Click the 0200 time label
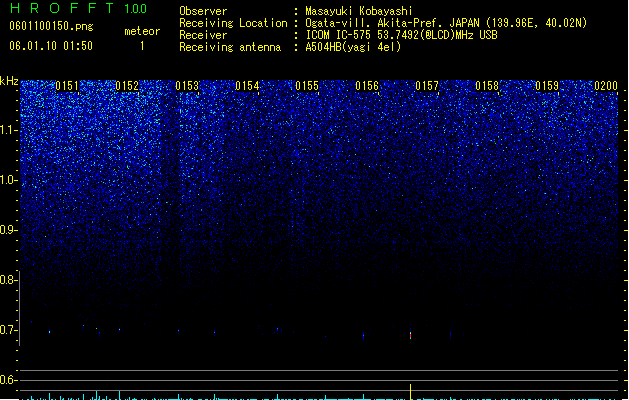Image resolution: width=629 pixels, height=400 pixels. tap(606, 85)
